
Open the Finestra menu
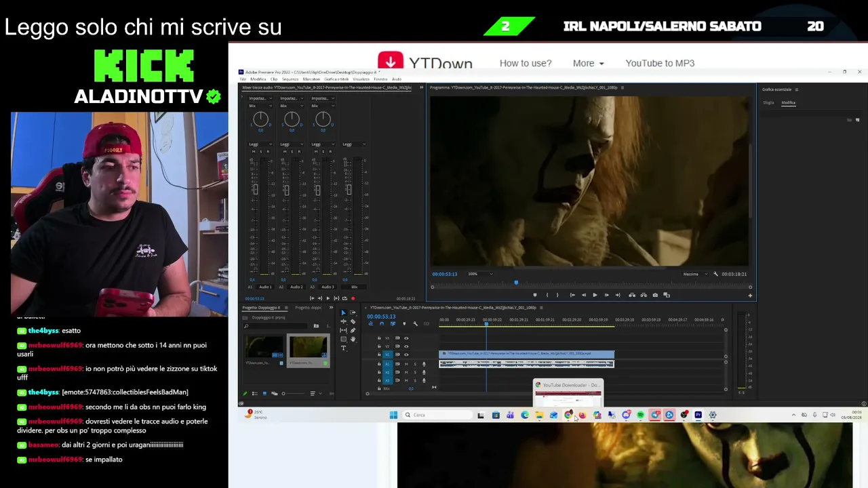point(380,79)
